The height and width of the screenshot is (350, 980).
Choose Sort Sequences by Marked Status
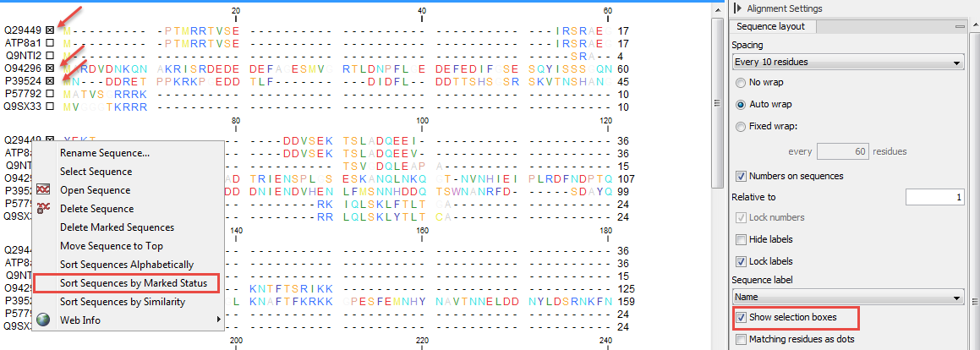(133, 283)
